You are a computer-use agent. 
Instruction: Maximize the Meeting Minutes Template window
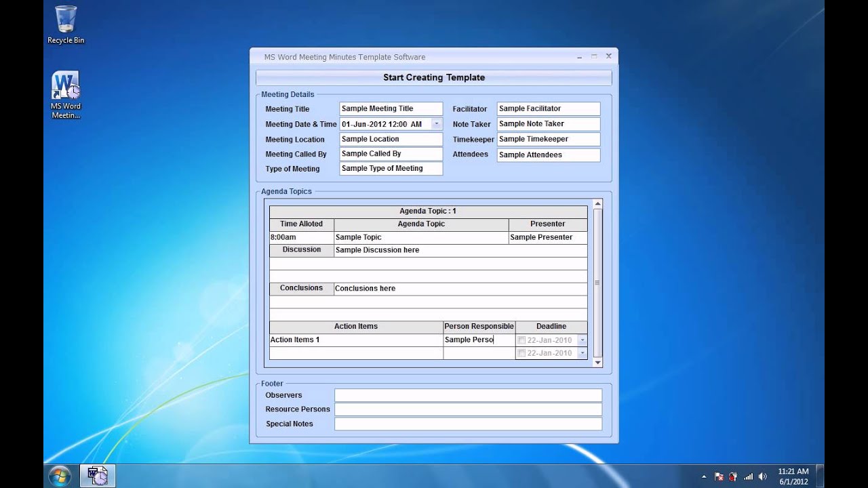coord(594,56)
